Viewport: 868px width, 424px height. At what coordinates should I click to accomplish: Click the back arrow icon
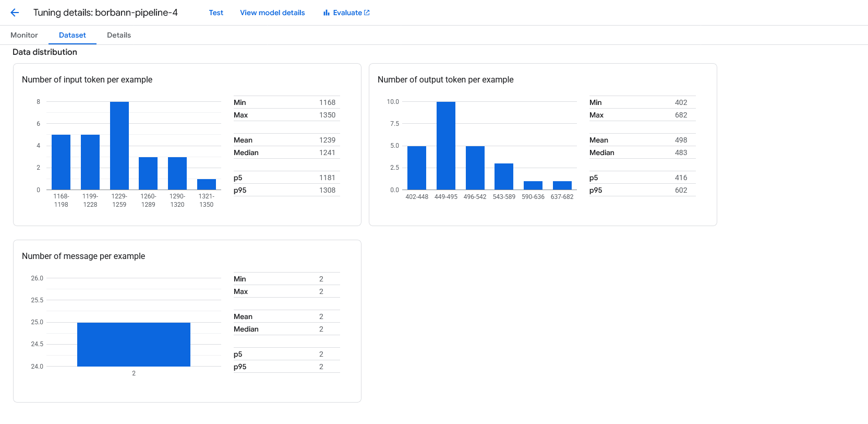coord(15,13)
